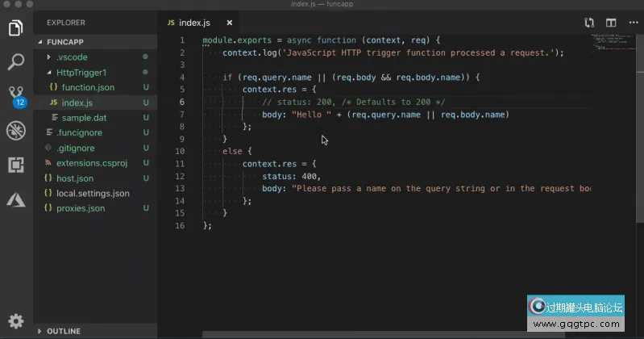Open the Extensions view icon
This screenshot has width=644, height=339.
[15, 165]
